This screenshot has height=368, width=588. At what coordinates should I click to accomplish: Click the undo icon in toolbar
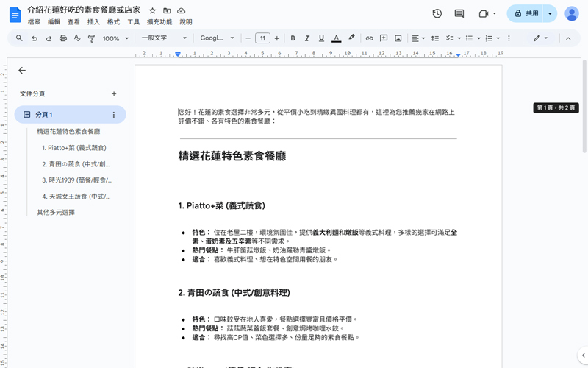coord(34,38)
